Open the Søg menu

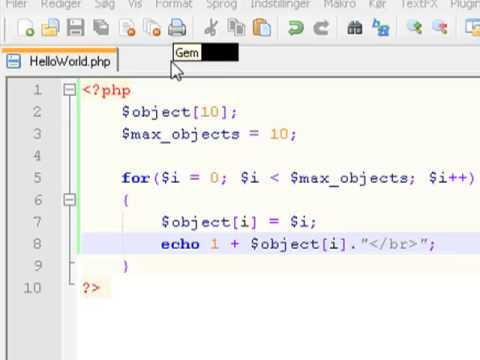[105, 4]
